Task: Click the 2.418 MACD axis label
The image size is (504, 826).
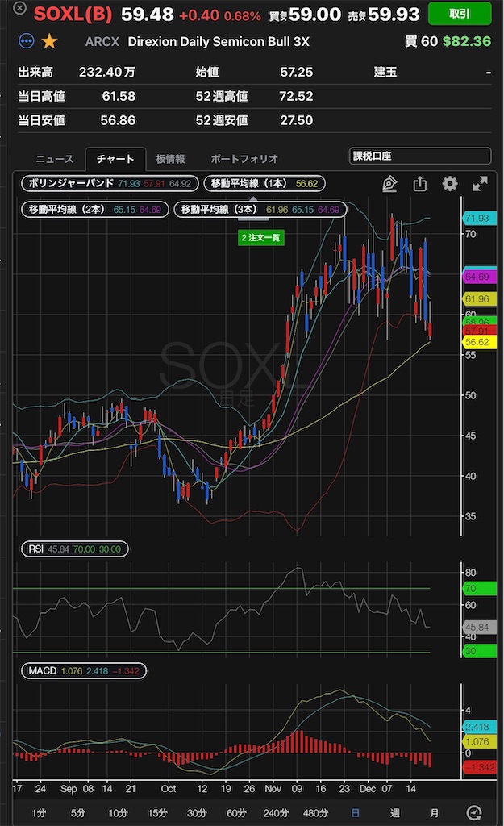Action: coord(480,727)
